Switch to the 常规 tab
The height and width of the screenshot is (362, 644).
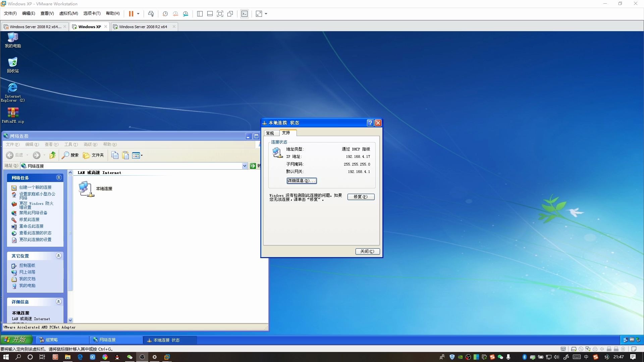coord(270,133)
